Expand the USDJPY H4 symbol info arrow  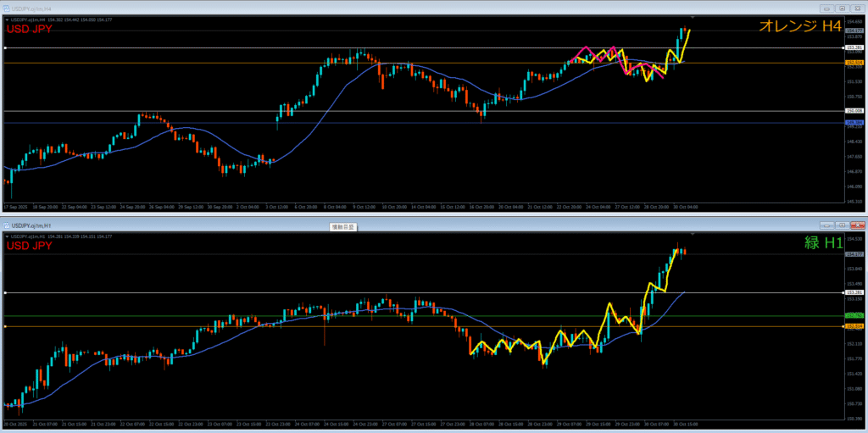point(7,18)
